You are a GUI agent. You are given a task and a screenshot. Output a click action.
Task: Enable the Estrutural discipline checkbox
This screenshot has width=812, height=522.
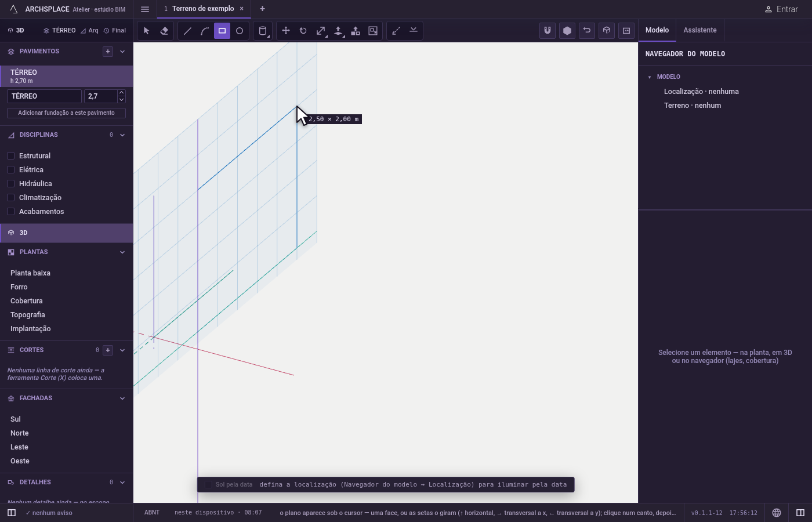(x=10, y=156)
